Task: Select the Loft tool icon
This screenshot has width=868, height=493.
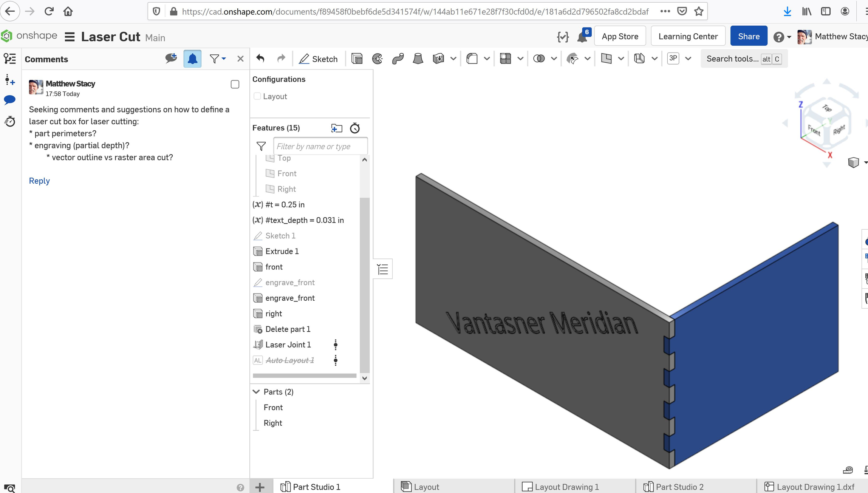Action: point(418,59)
